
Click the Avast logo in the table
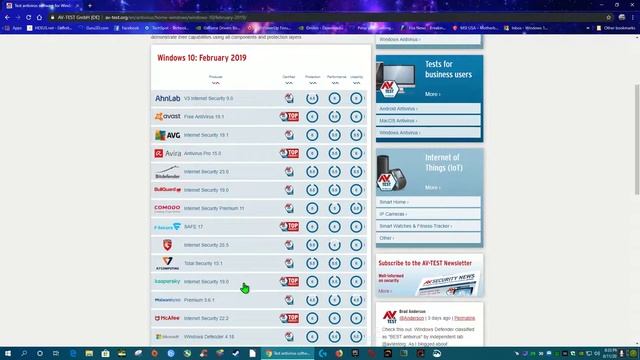(x=167, y=116)
